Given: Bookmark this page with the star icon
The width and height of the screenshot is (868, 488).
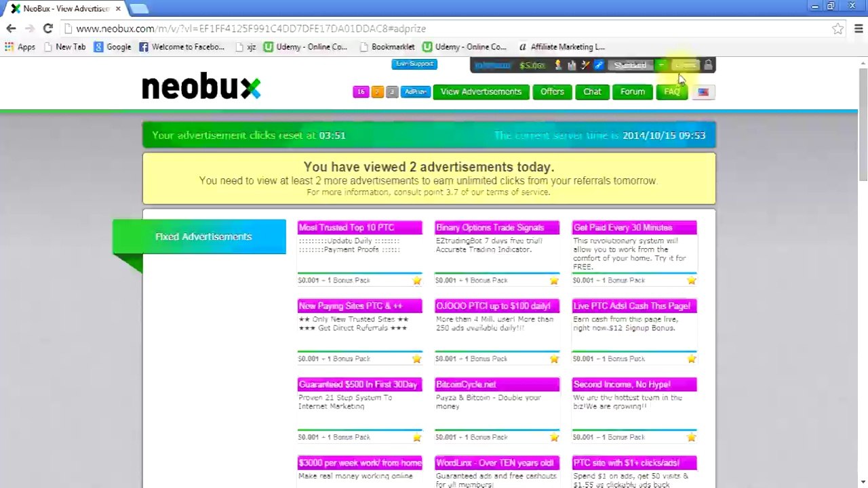Looking at the screenshot, I should tap(838, 28).
